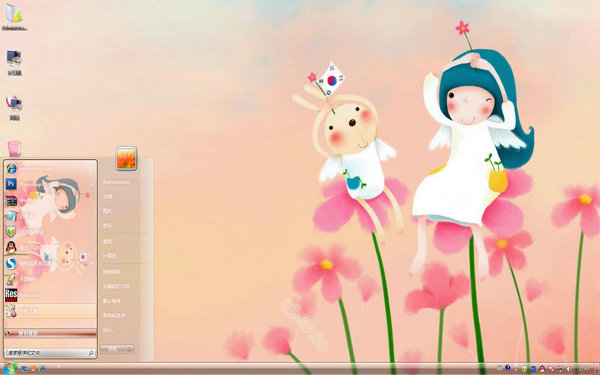Open the notepad-icon program in Start menu
Viewport: 600px width, 375px height.
tap(50, 216)
